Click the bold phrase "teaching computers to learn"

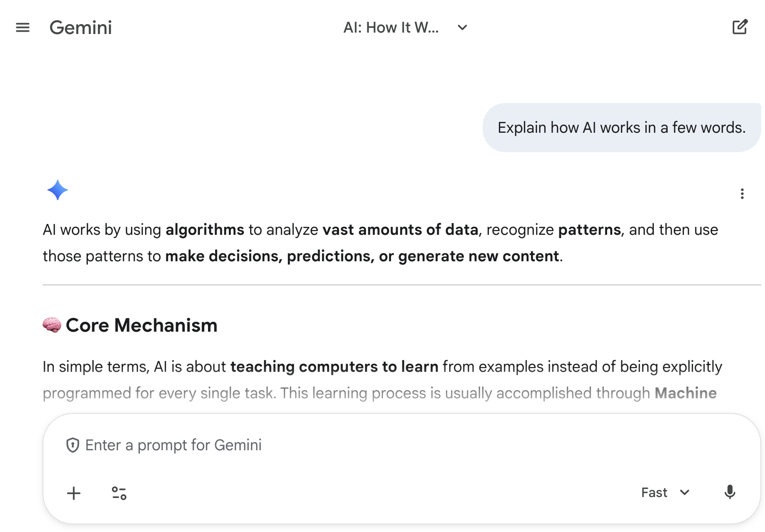[334, 367]
